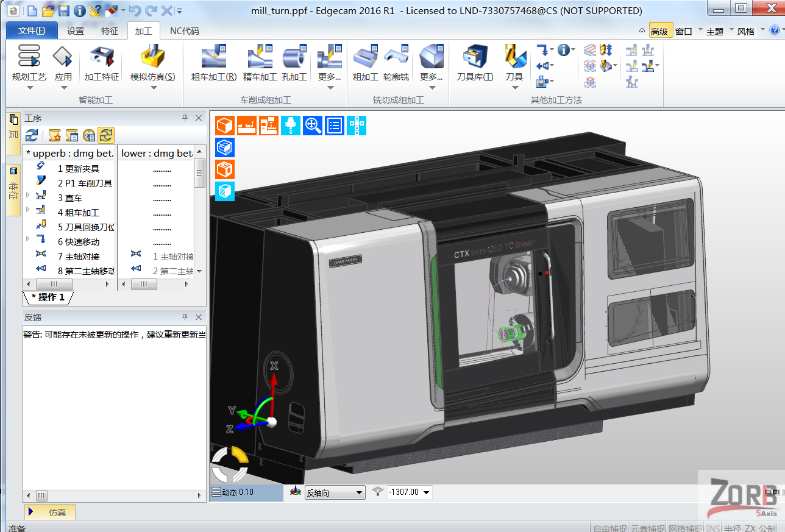Select 轮廓铣 profile milling

396,63
